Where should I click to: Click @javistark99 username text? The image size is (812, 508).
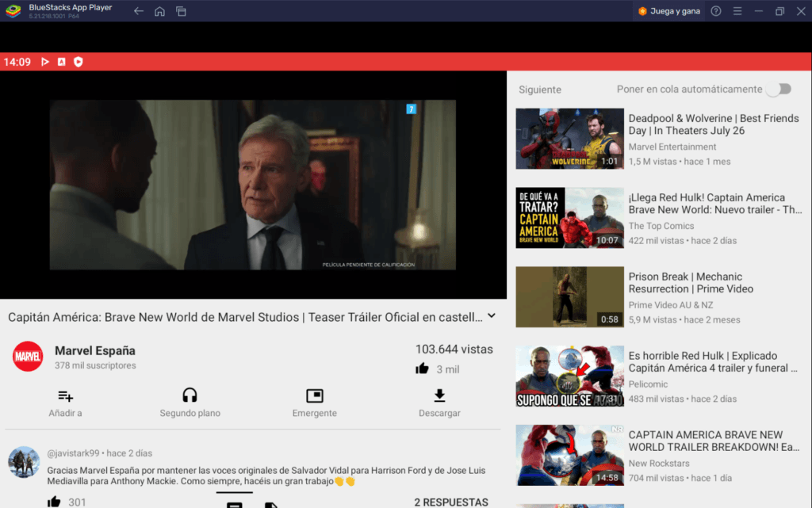[x=73, y=453]
